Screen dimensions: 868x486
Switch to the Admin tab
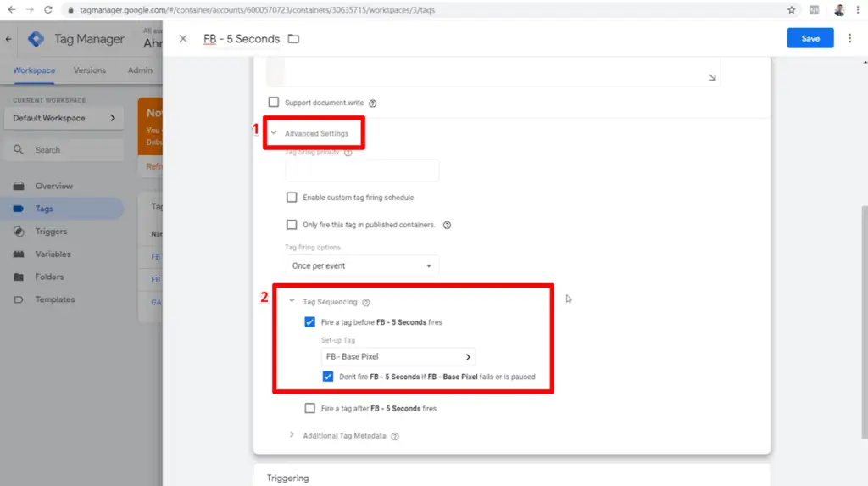pos(140,70)
